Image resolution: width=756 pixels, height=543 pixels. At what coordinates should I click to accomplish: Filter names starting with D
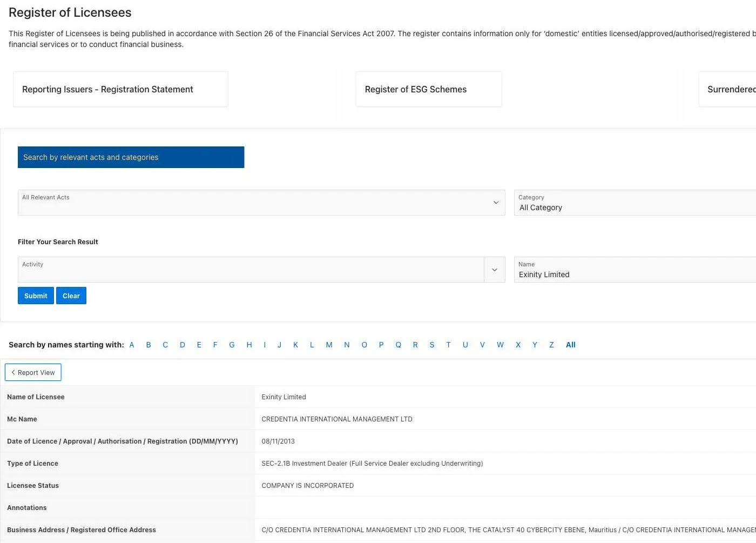[183, 345]
